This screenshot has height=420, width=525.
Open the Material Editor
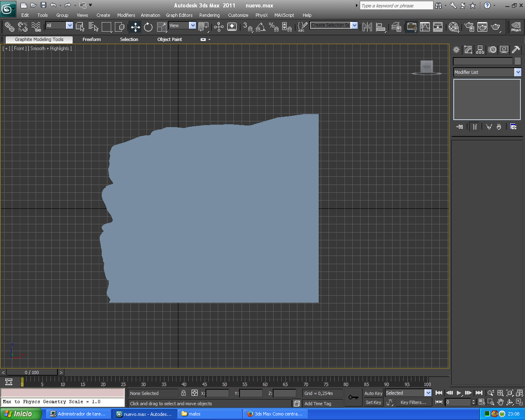[454, 27]
